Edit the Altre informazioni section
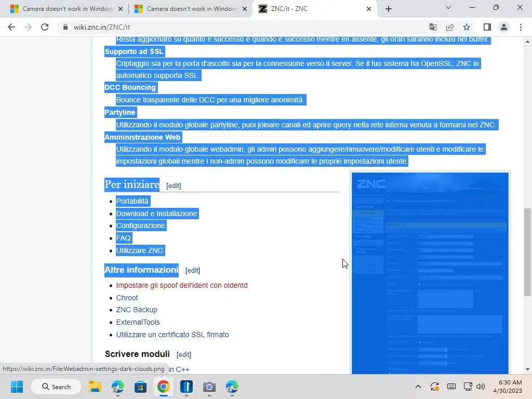Viewport: 532px width, 399px height. (x=193, y=270)
